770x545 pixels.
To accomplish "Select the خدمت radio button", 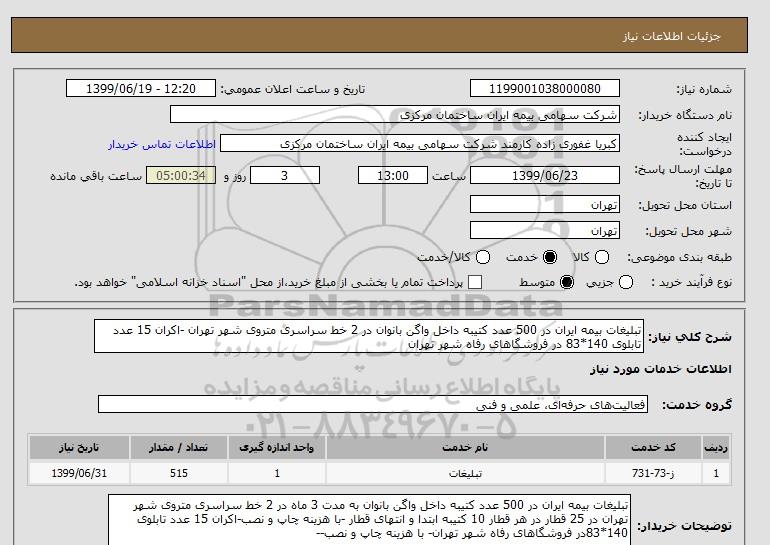I will [550, 257].
